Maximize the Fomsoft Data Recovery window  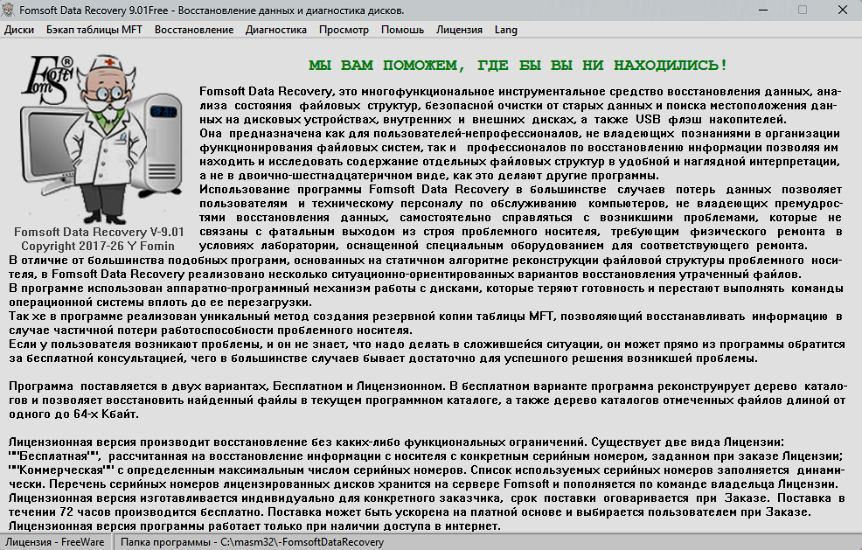point(803,10)
